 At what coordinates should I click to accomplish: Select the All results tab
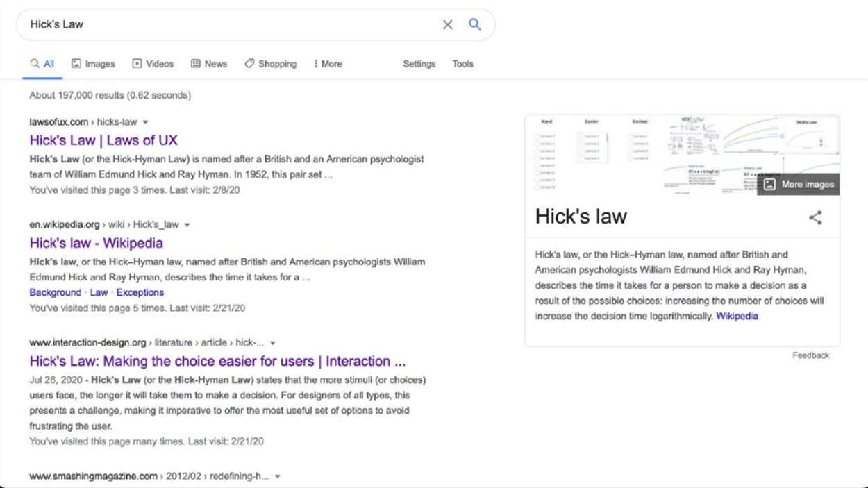[42, 64]
